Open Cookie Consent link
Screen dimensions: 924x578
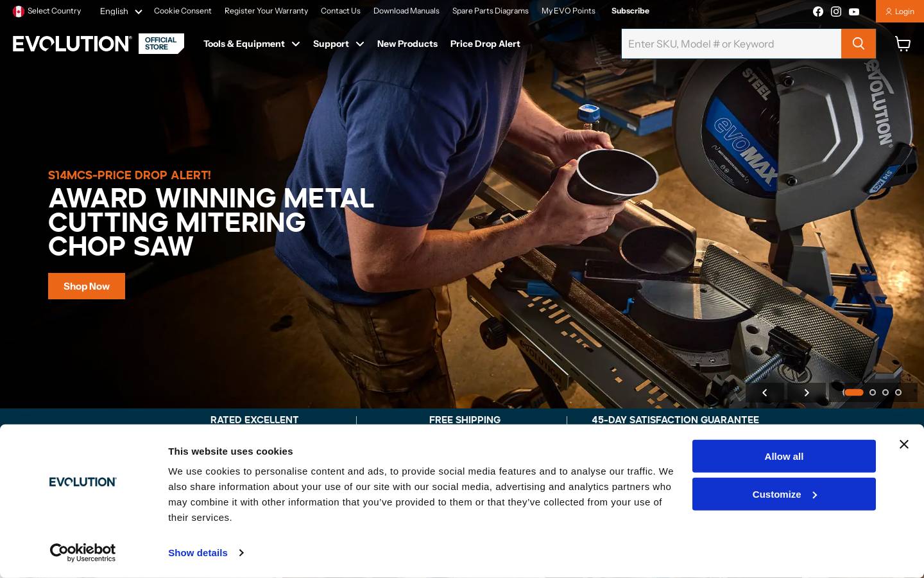[x=183, y=11]
